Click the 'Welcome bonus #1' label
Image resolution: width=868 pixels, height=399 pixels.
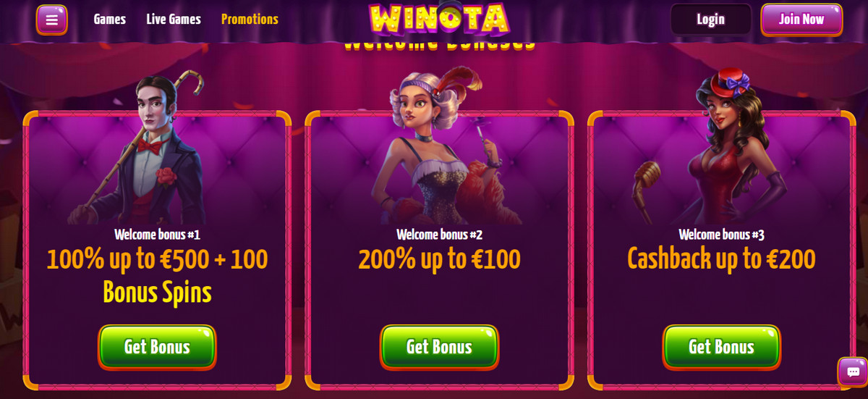(157, 235)
